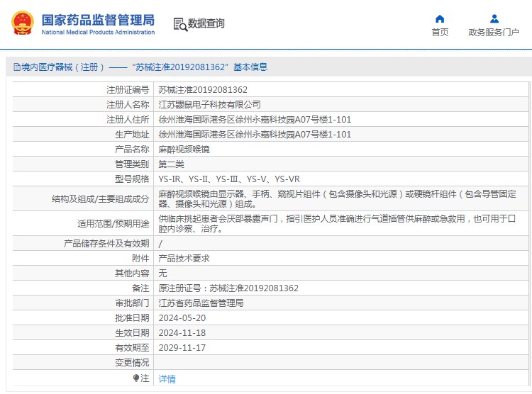
Task: Select registrant name 江苏鼹鼠电子科技有限公司
Action: (209, 105)
